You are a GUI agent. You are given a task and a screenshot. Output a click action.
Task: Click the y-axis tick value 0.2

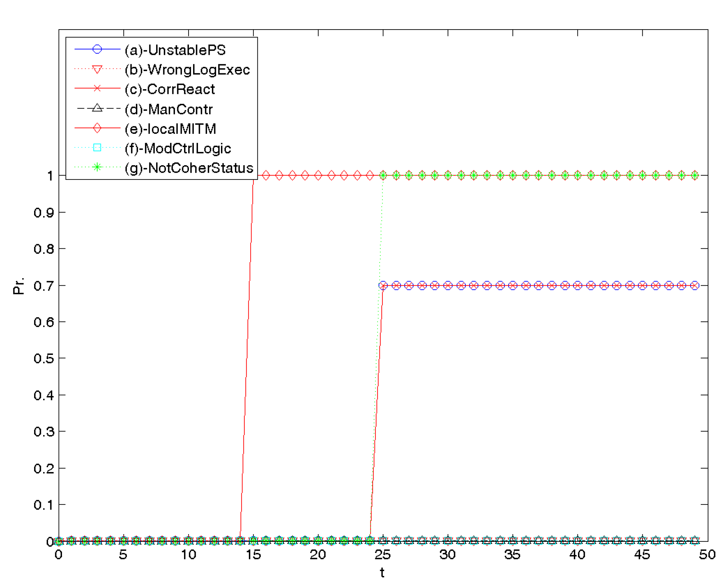coord(44,468)
